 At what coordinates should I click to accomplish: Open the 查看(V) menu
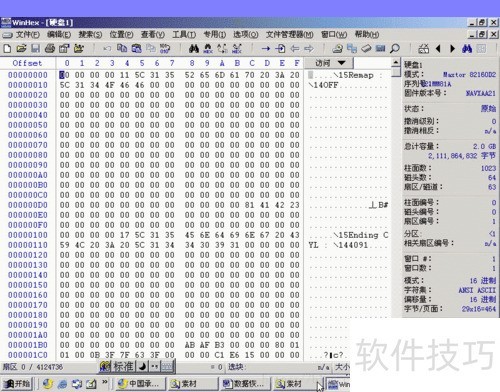[152, 34]
